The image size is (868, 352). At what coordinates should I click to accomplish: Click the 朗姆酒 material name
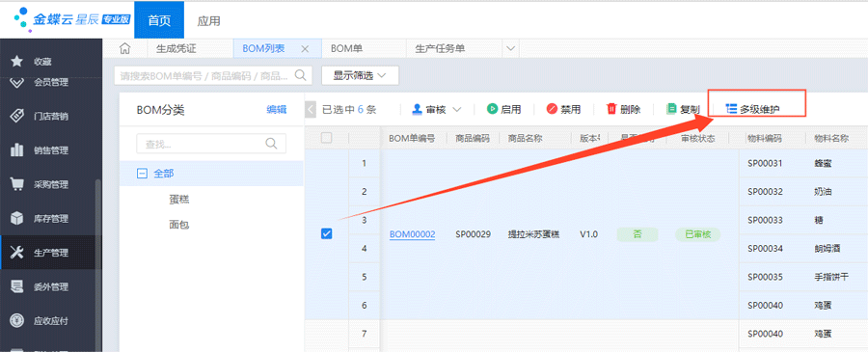[x=827, y=249]
